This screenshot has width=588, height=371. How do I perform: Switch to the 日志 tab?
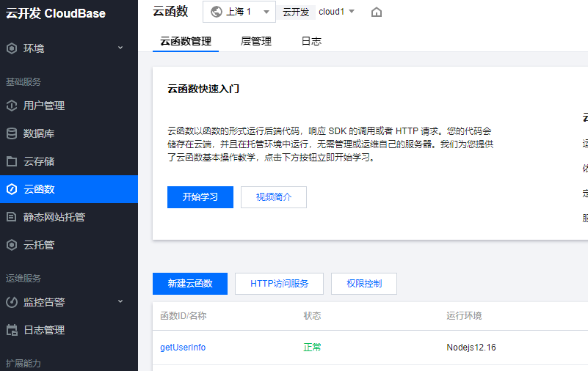[311, 41]
